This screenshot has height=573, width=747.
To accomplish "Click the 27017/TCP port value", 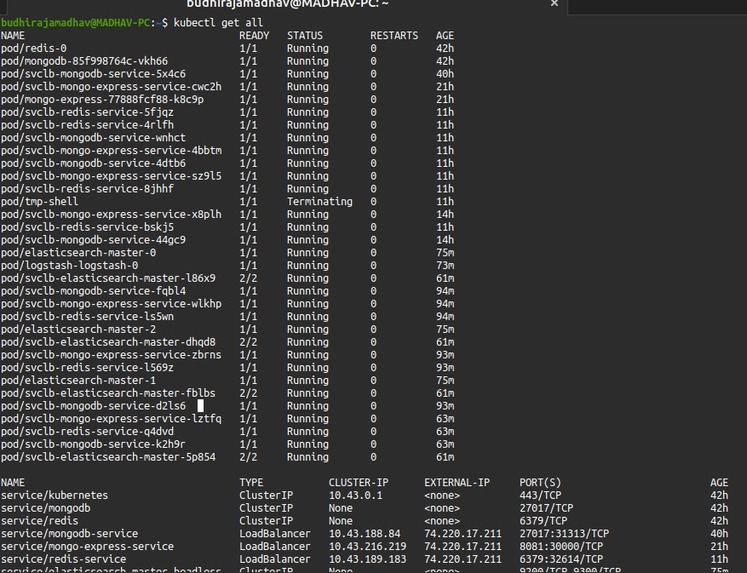I will coord(546,508).
